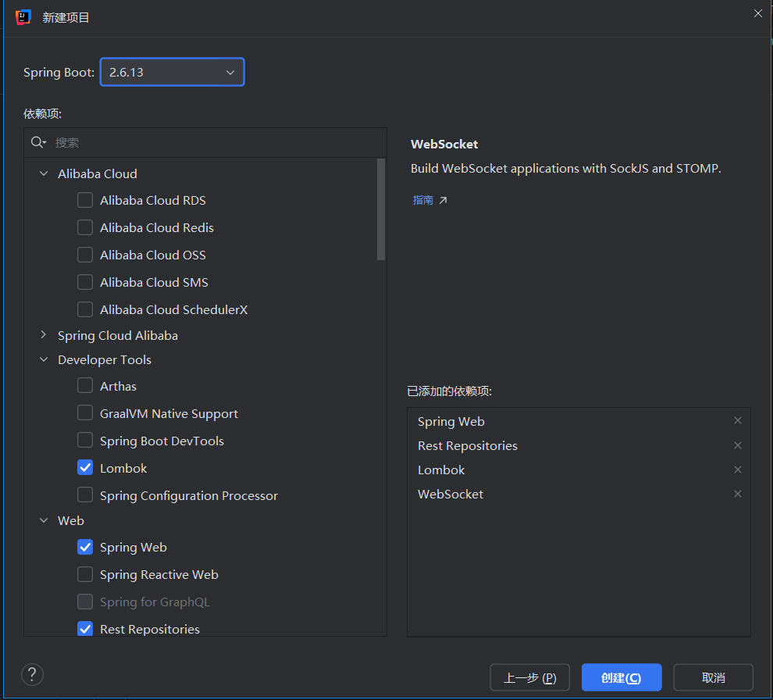The image size is (773, 700).
Task: Check the Alibaba Cloud RDS checkbox
Action: click(x=85, y=200)
